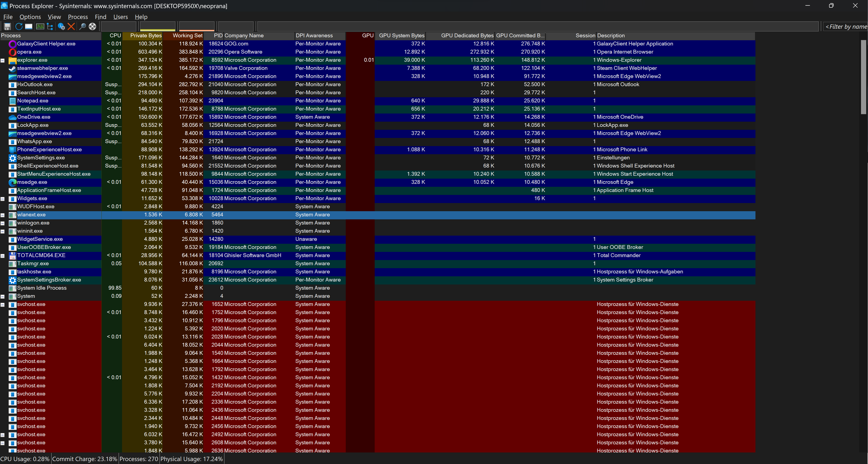Collapse the explorer.exe process tree
Viewport: 868px width, 464px height.
(x=3, y=61)
